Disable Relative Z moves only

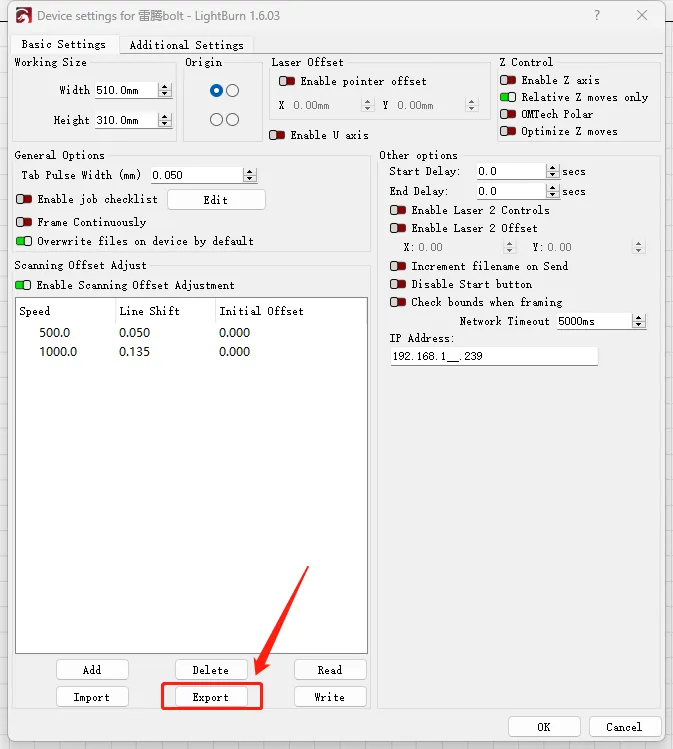[x=508, y=97]
